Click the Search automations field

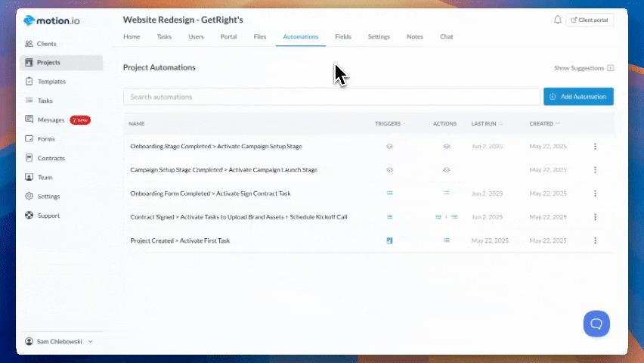pos(331,97)
